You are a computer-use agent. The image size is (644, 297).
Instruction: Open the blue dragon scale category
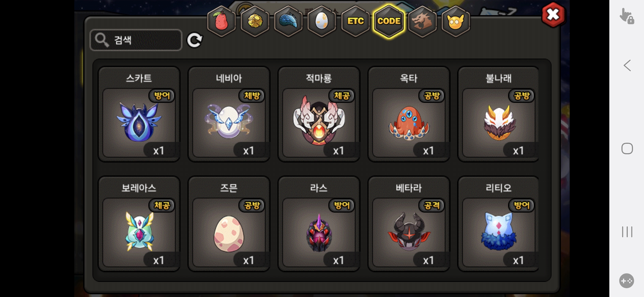288,21
